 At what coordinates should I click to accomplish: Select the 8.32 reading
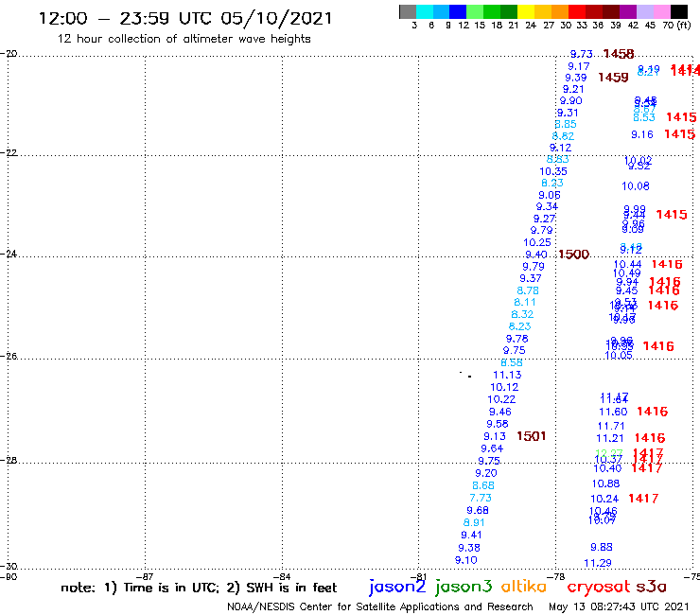coord(522,314)
